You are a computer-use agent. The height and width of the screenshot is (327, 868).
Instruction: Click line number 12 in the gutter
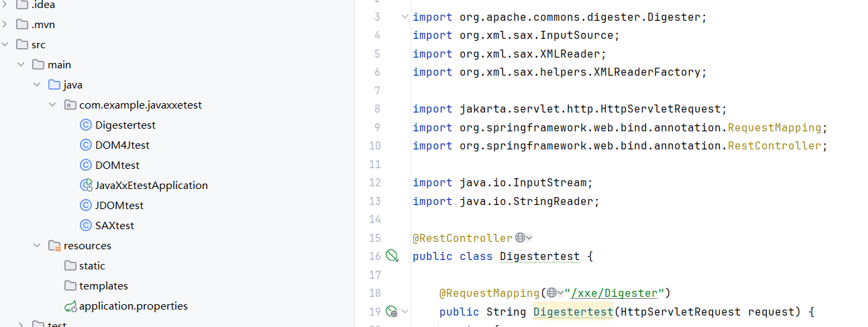pos(374,182)
